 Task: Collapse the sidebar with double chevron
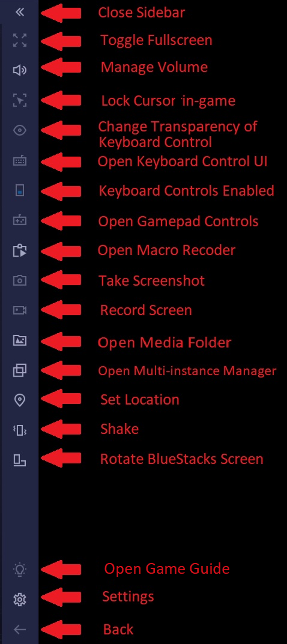(20, 13)
